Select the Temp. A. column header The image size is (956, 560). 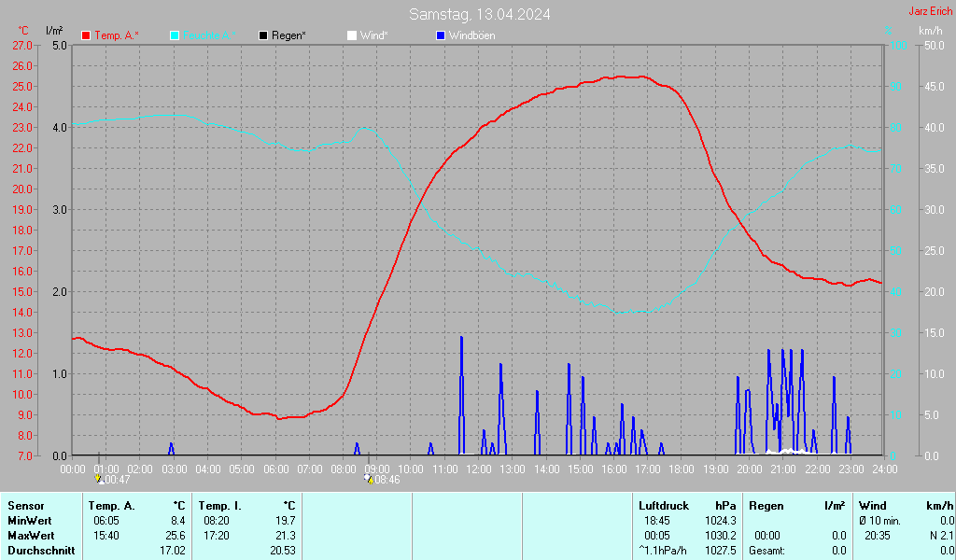[111, 506]
